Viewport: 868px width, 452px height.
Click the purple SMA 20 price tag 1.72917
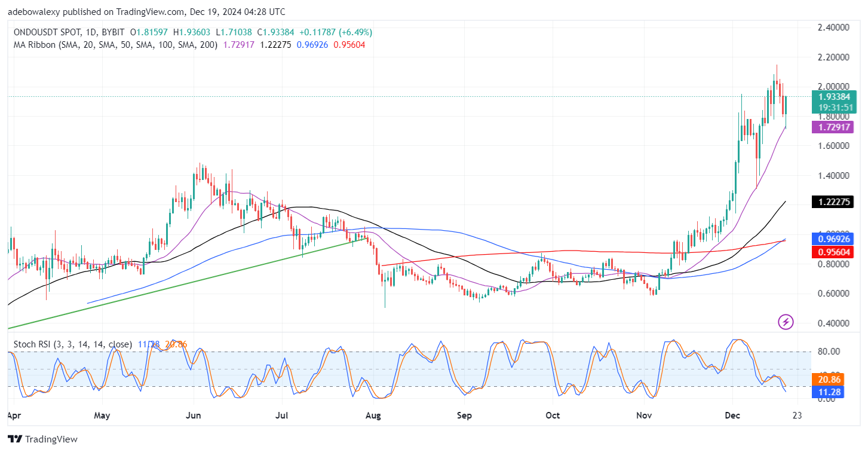[832, 127]
